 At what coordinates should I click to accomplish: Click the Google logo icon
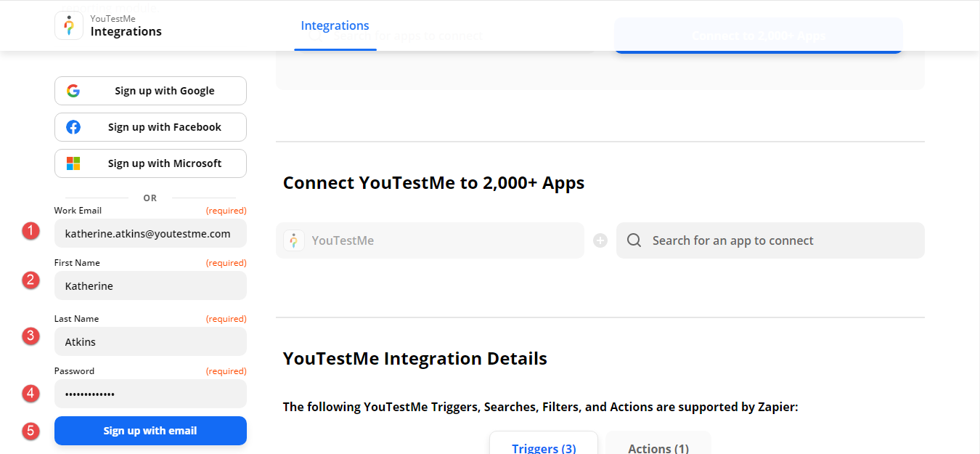point(73,91)
